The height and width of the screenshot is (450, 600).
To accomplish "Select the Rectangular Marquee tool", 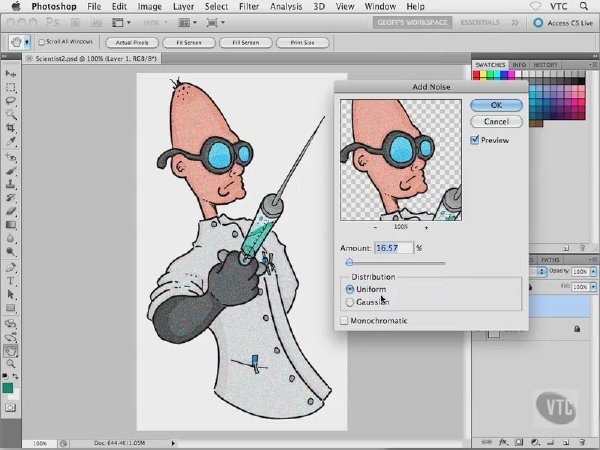I will pos(10,87).
